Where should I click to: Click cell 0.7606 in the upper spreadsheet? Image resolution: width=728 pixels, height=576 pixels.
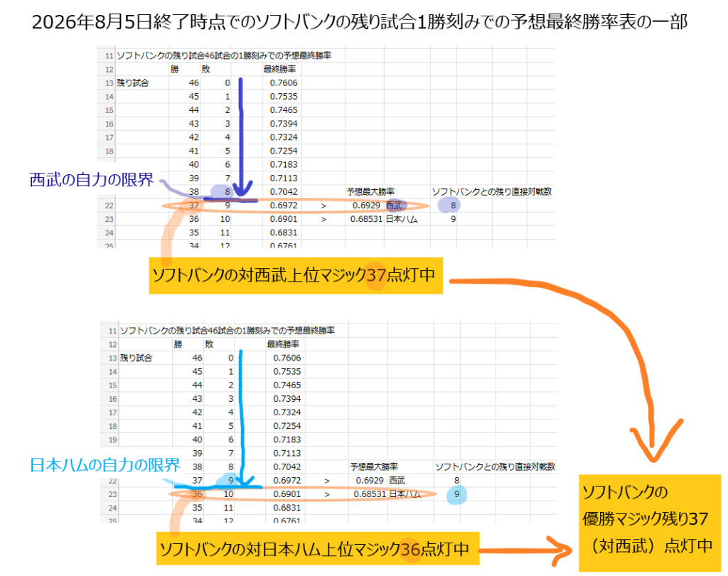283,82
